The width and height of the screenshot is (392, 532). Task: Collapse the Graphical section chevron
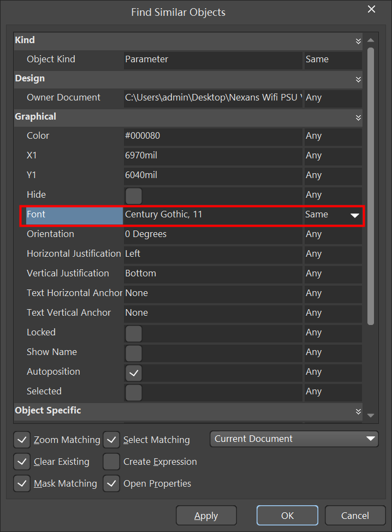pyautogui.click(x=358, y=117)
